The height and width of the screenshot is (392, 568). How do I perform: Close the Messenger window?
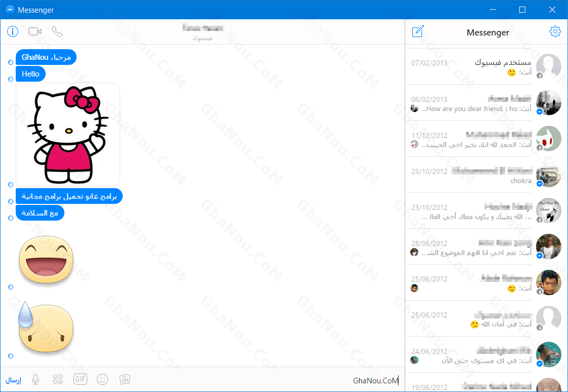(552, 10)
